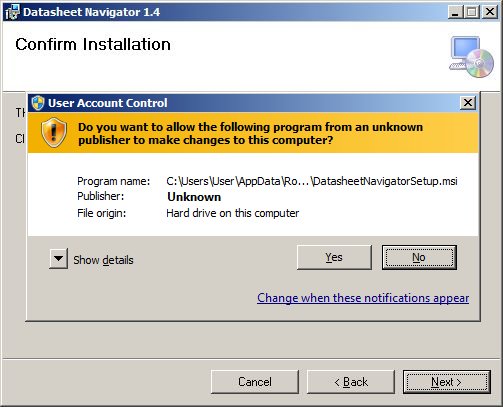Image resolution: width=503 pixels, height=407 pixels.
Task: Click Yes to allow the program
Action: (x=334, y=257)
